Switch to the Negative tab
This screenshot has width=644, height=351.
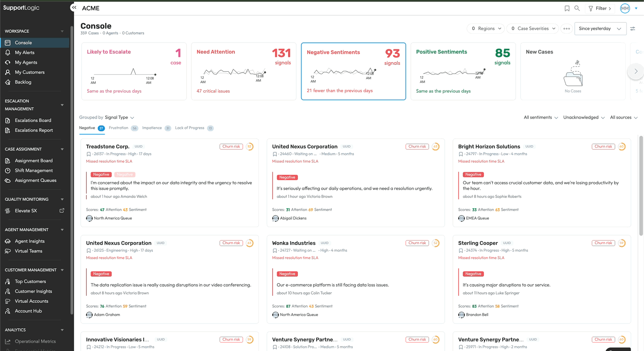92,128
